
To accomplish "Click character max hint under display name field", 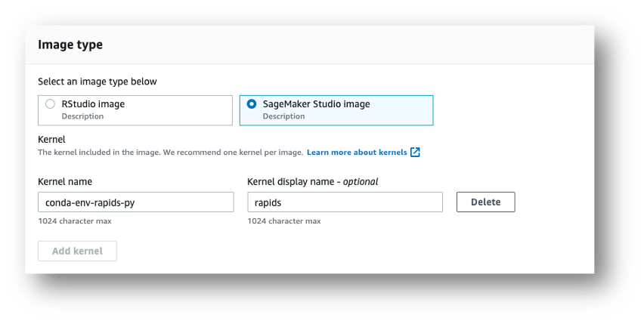I will pyautogui.click(x=284, y=221).
